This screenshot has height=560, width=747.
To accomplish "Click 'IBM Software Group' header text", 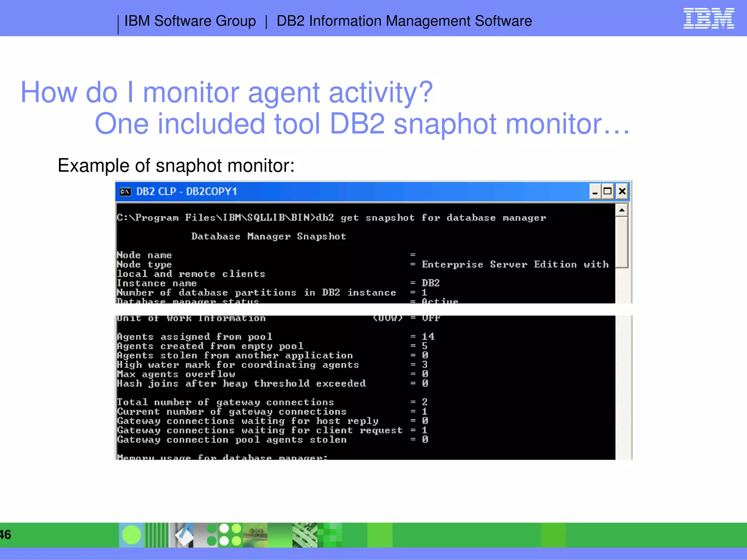I will pos(190,21).
